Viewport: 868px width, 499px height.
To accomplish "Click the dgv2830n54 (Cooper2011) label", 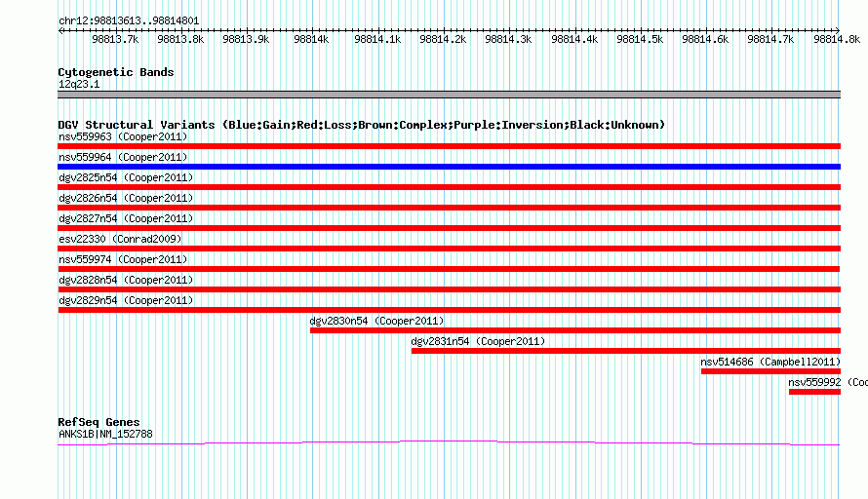I will pos(377,321).
